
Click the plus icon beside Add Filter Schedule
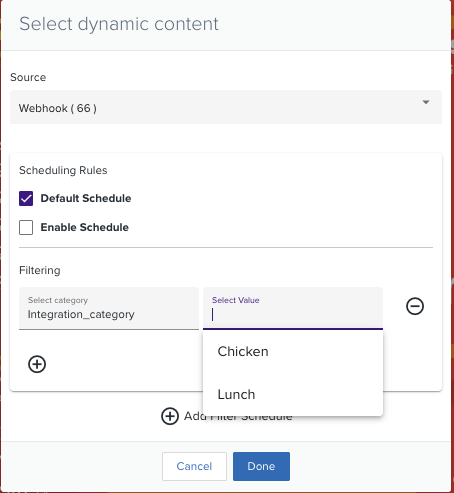pyautogui.click(x=170, y=416)
